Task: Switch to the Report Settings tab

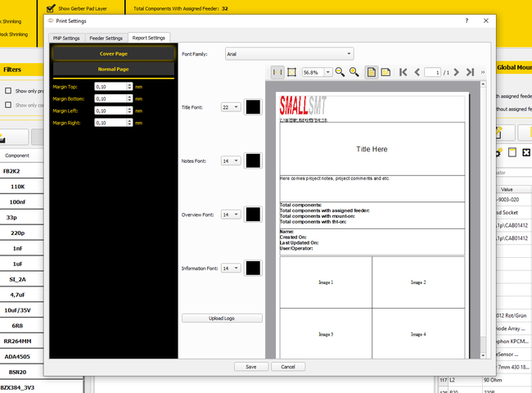Action: tap(149, 38)
